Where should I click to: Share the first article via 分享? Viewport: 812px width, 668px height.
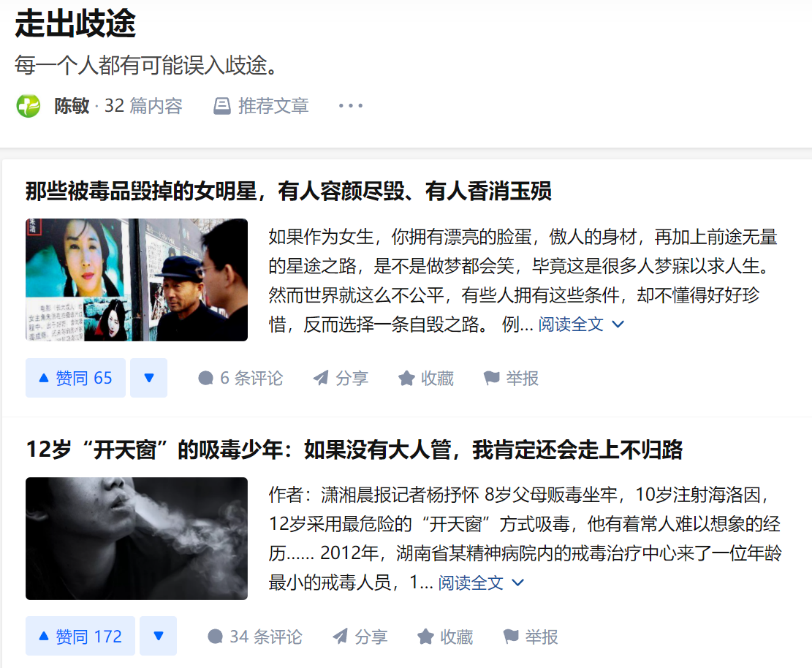pyautogui.click(x=341, y=379)
